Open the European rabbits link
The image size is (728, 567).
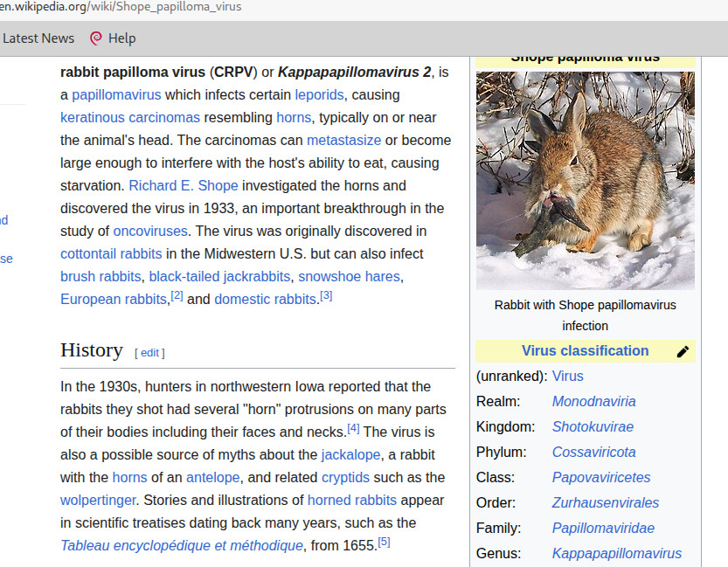[x=114, y=300]
